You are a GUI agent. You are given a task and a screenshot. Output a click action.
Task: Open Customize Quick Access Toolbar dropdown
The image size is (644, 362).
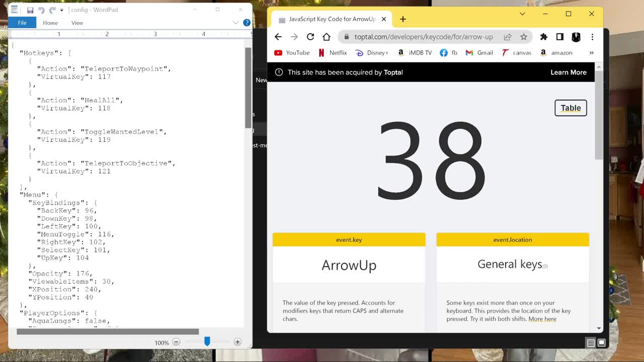pos(62,10)
